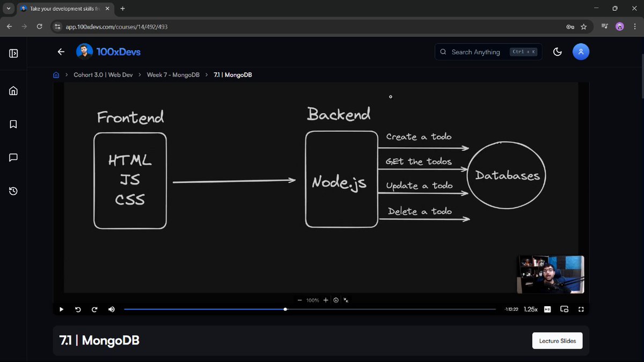Click the 7.1 | MongoDB heading

99,341
